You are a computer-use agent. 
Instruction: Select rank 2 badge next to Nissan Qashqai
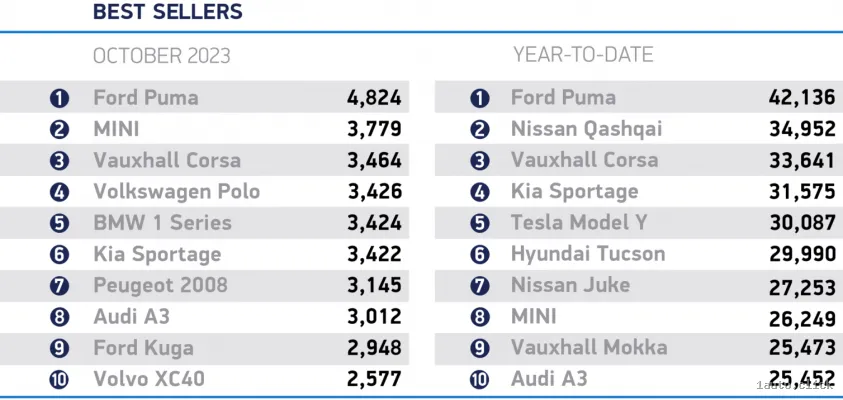480,129
